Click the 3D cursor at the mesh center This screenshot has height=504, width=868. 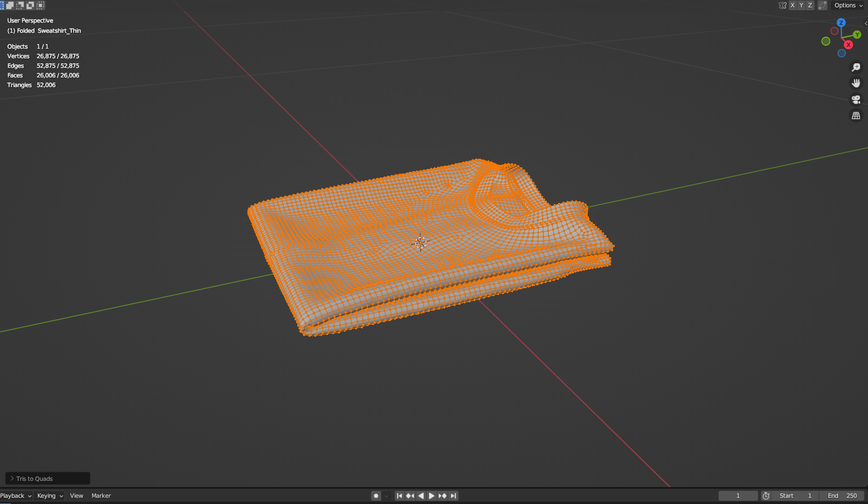(x=420, y=243)
